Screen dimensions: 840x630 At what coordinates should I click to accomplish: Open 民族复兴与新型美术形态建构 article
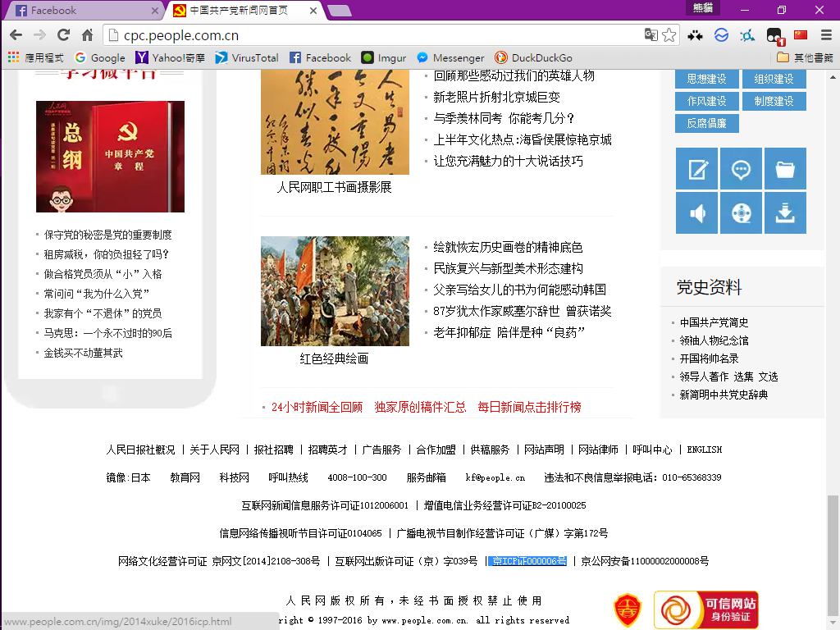[508, 268]
